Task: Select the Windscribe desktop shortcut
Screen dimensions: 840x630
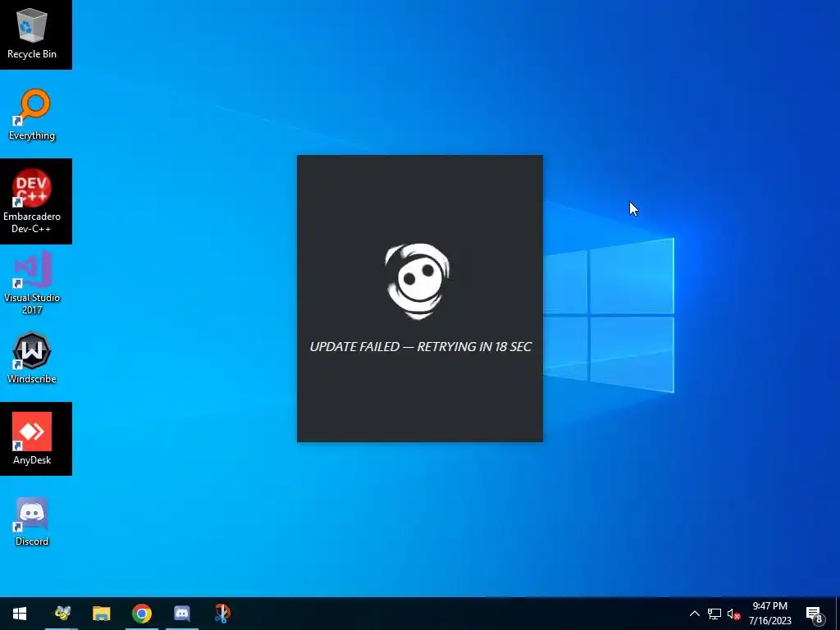Action: pos(32,358)
